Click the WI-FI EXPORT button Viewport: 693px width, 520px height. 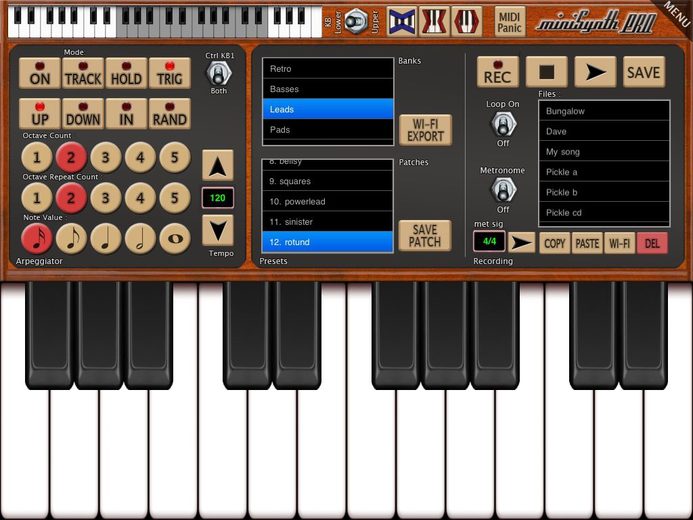tap(426, 130)
